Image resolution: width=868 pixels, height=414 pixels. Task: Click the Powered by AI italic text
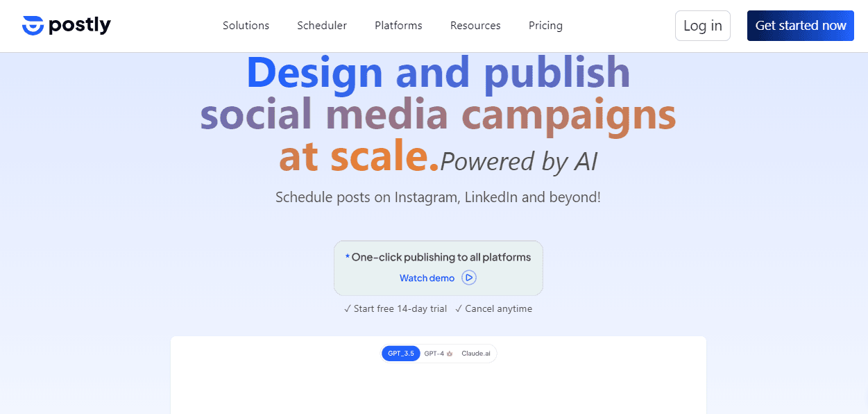[x=519, y=161]
